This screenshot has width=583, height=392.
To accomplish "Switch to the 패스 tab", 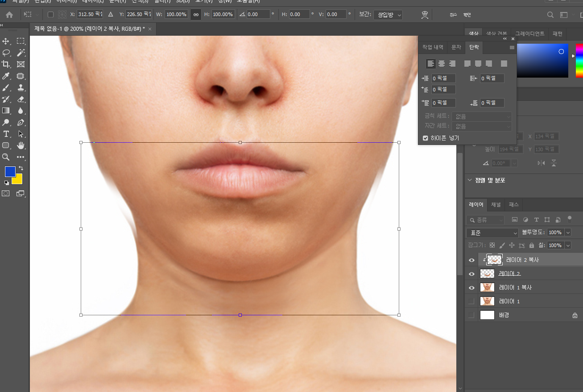I will [x=514, y=205].
